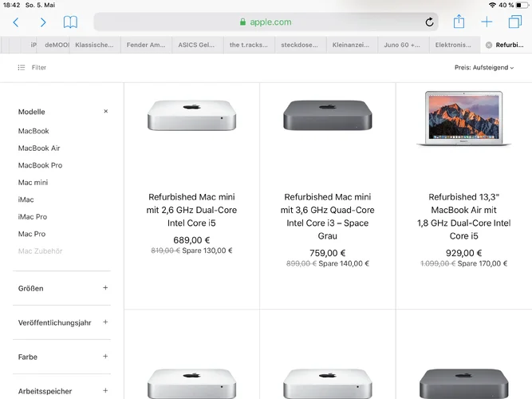Add a new tab with plus icon

(487, 22)
